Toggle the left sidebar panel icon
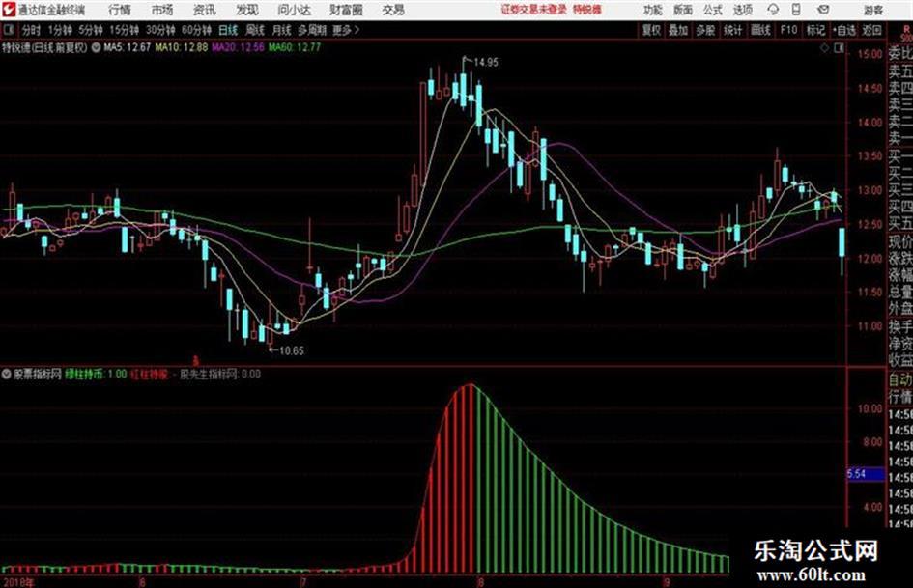The width and height of the screenshot is (913, 588). 8,30
